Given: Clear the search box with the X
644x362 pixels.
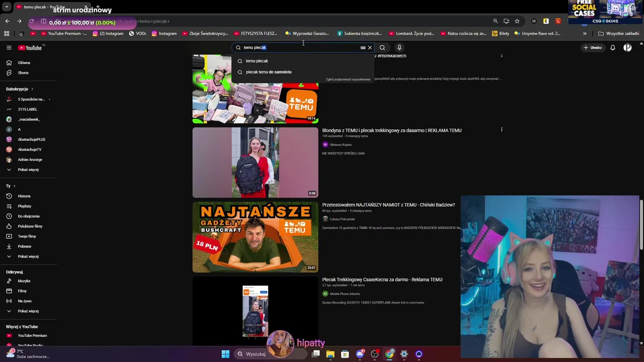Looking at the screenshot, I should point(370,48).
